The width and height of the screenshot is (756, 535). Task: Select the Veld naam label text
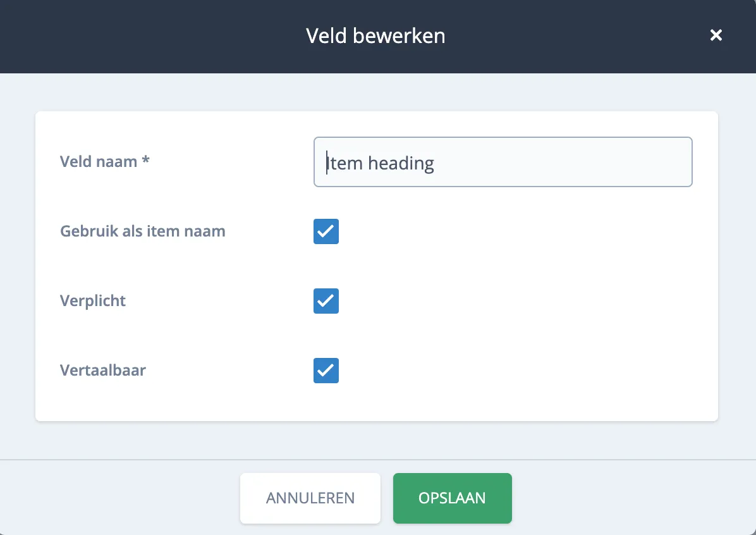[104, 161]
